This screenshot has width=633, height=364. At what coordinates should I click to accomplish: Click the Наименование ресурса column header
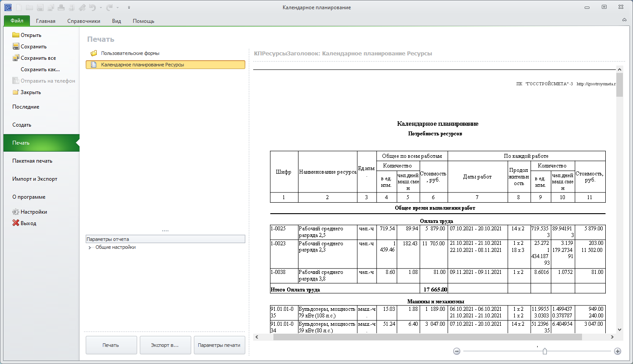click(327, 172)
